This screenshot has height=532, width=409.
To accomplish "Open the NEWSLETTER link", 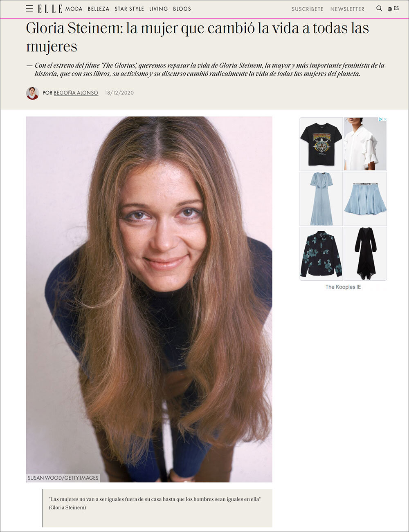I will click(347, 9).
